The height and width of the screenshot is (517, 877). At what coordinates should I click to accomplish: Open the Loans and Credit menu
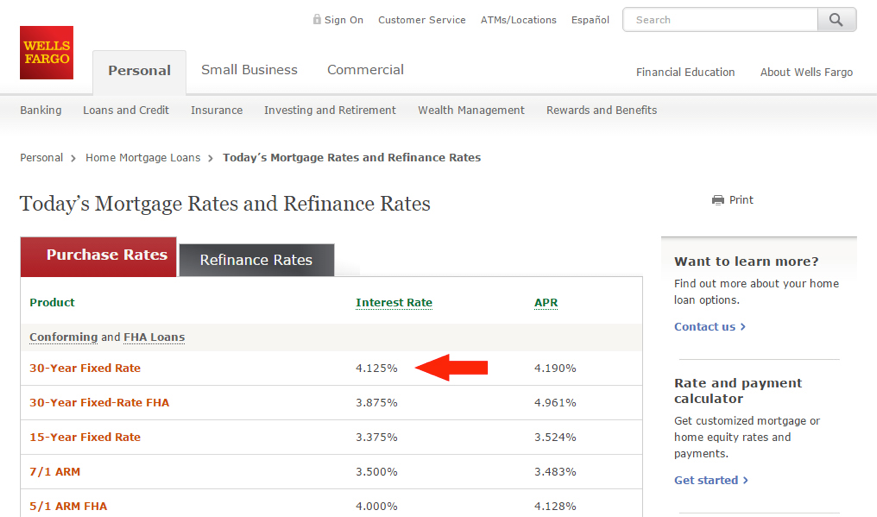pyautogui.click(x=126, y=110)
